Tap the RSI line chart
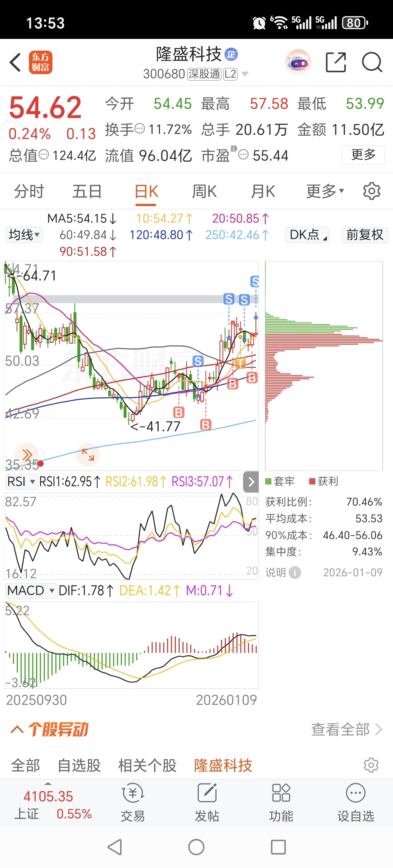This screenshot has width=393, height=868. coord(131,536)
